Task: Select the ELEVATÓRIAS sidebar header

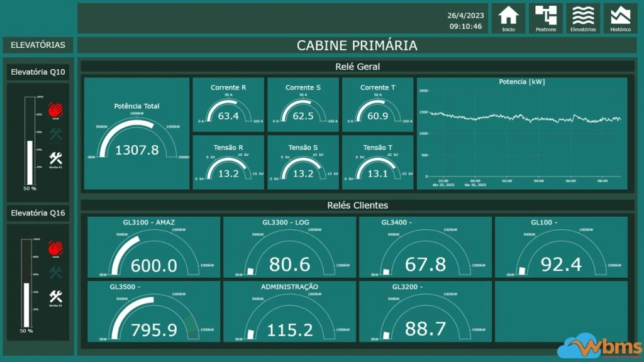Action: [x=38, y=45]
